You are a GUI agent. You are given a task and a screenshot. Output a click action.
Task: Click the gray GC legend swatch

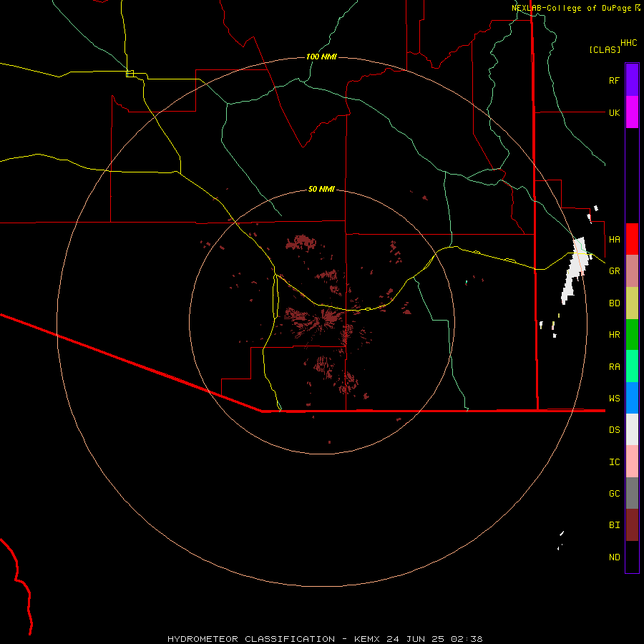tap(632, 493)
